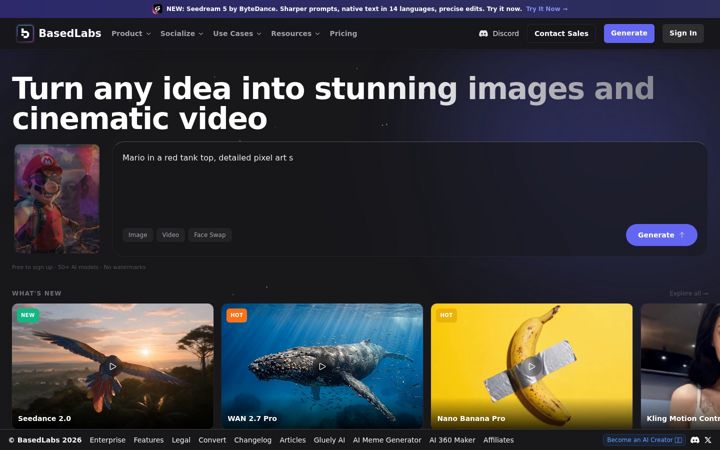Play the Nano Banana Pro preview

point(531,366)
